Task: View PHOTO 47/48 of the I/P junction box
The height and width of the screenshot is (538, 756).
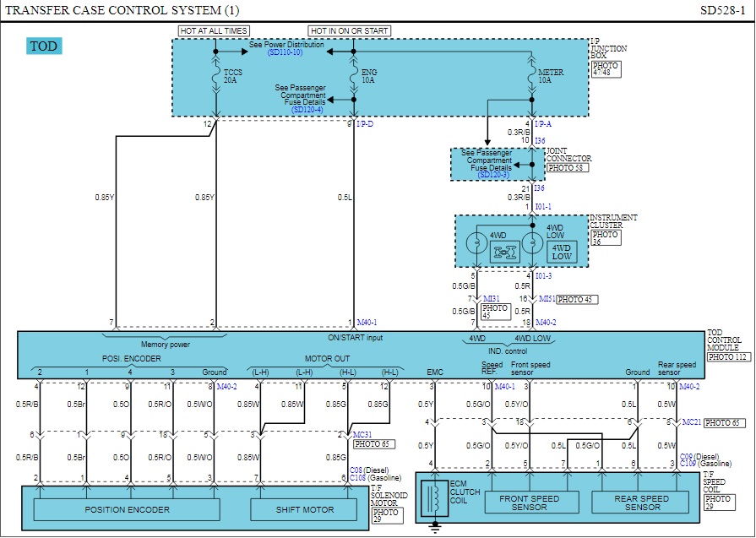Action: point(605,69)
